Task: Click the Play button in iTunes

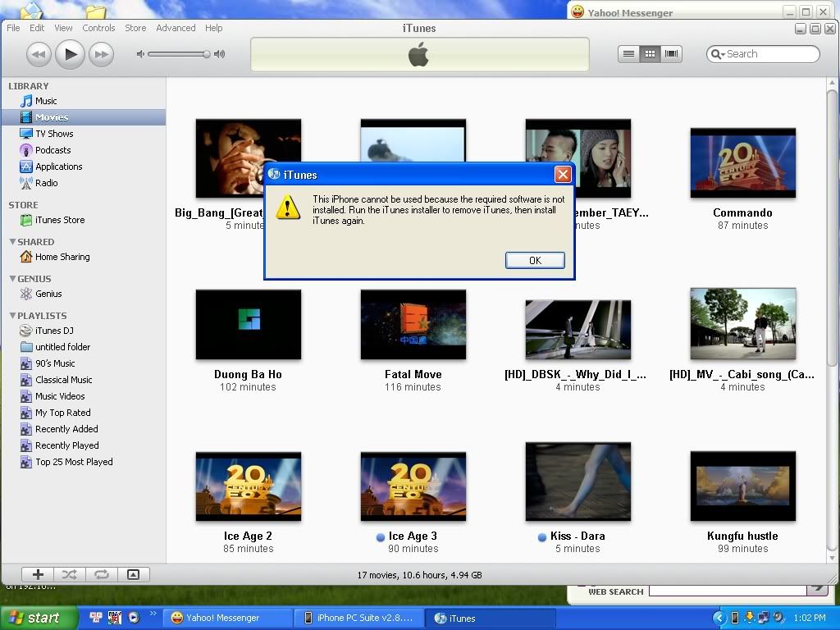Action: (x=70, y=54)
